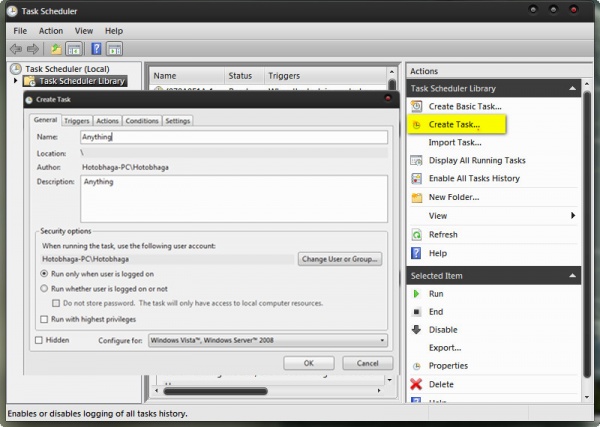600x427 pixels.
Task: Click the red Delete icon
Action: click(x=417, y=384)
